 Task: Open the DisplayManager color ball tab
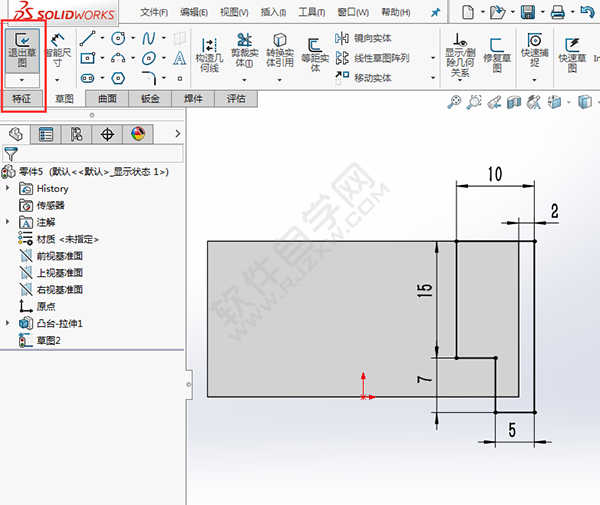pos(138,134)
